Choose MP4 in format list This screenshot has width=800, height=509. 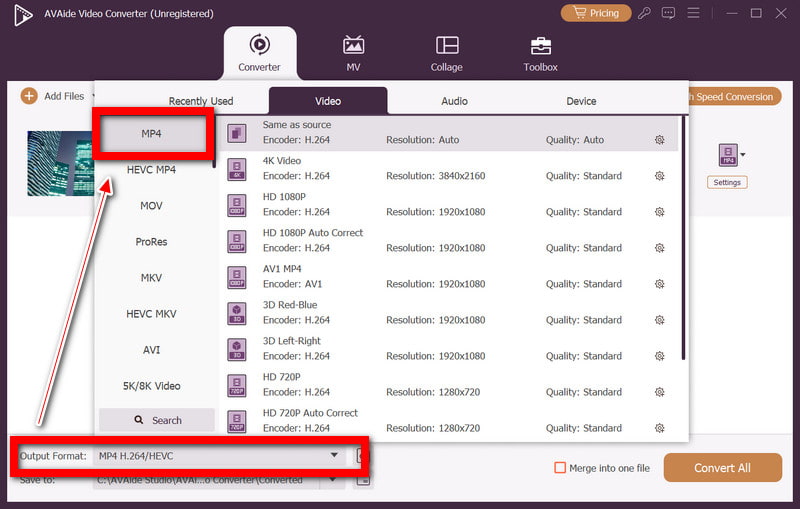(151, 134)
